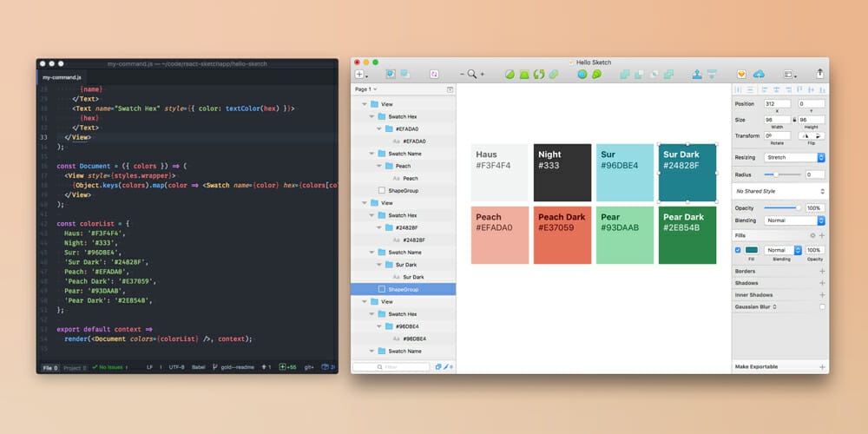Add an Inner Shadows entry with plus
Screen dimensions: 868x434
point(822,295)
